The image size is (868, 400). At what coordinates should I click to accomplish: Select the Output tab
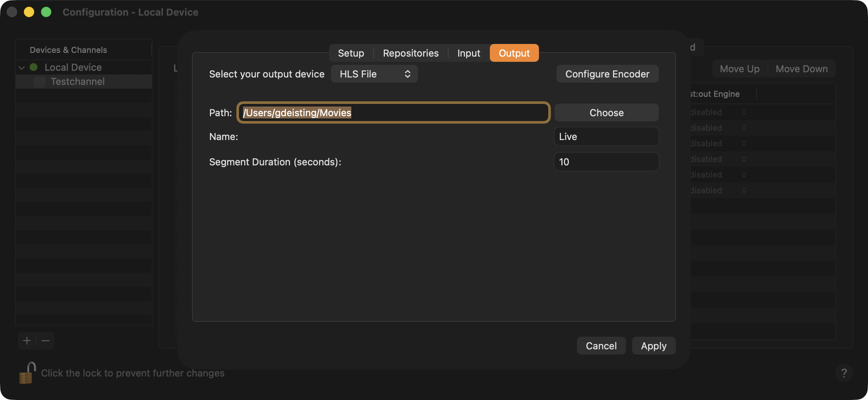click(x=514, y=53)
